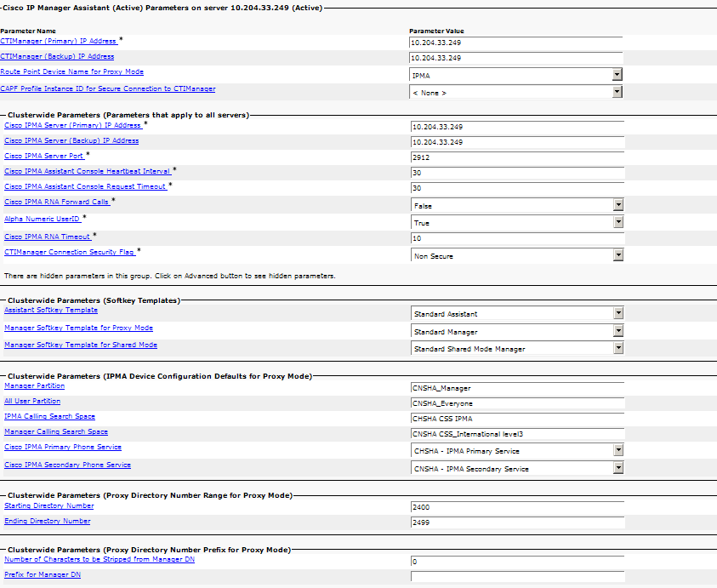Open CTIManager (Primary) IP Address link

click(58, 41)
